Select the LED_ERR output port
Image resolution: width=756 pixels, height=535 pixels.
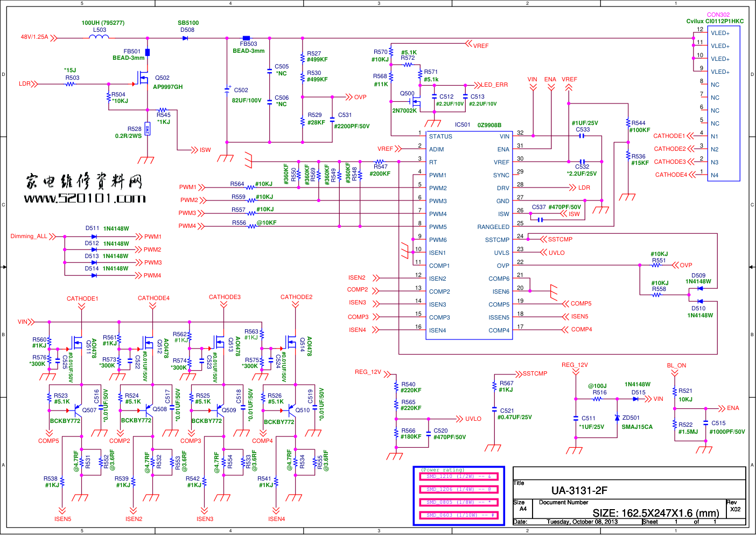pos(494,85)
